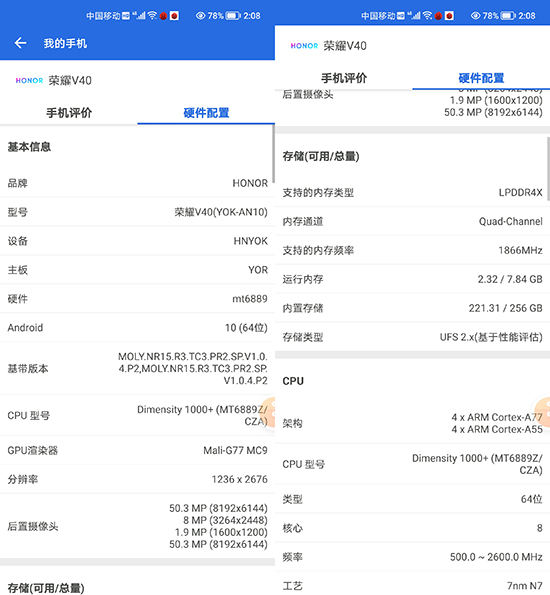
Task: Click the left screen's vertical scrollbar
Action: point(273,154)
